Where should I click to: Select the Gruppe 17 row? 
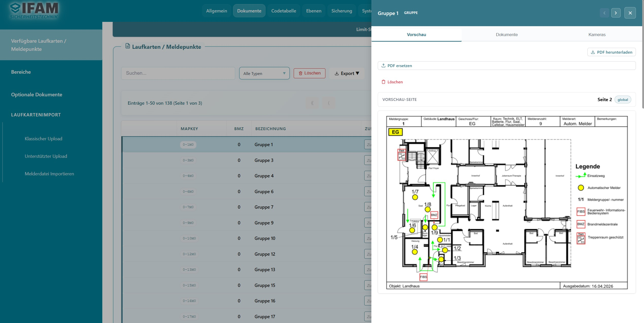click(x=246, y=316)
